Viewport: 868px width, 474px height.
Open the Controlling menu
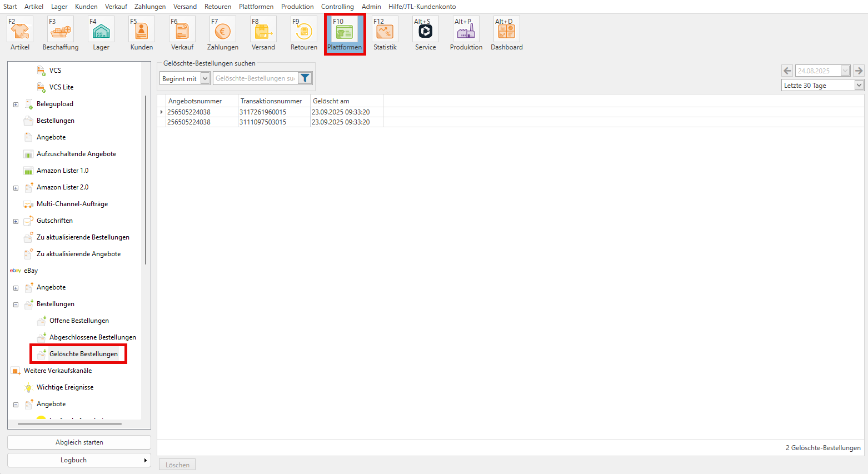pyautogui.click(x=337, y=7)
